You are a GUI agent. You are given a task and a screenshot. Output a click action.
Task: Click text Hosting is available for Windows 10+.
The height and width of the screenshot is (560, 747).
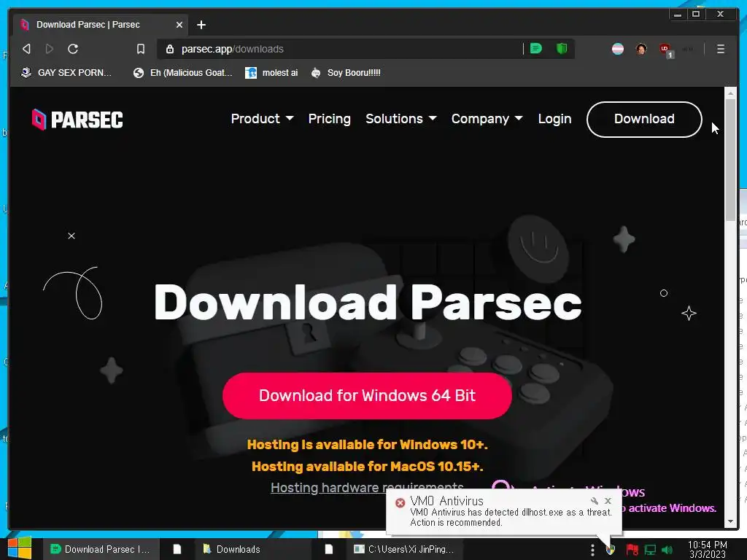pyautogui.click(x=368, y=445)
